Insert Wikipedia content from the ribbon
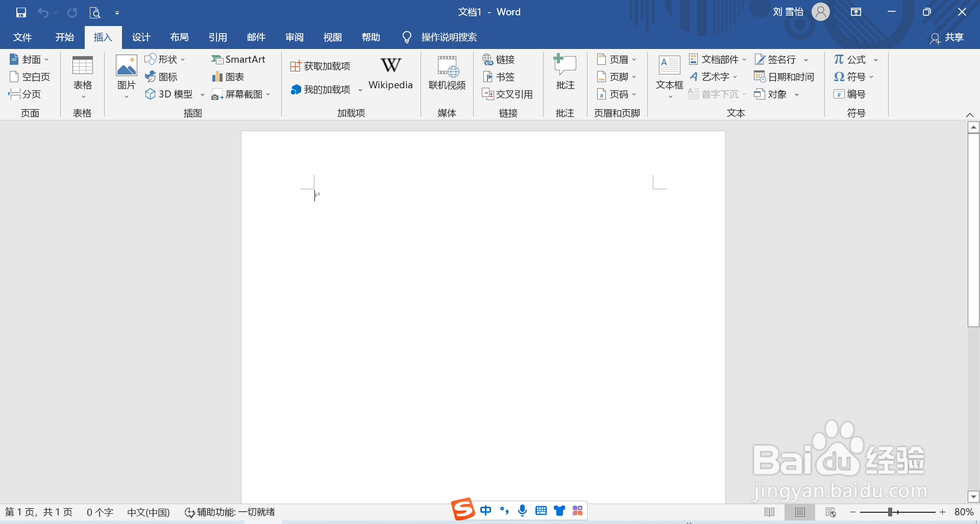This screenshot has height=524, width=980. [390, 74]
